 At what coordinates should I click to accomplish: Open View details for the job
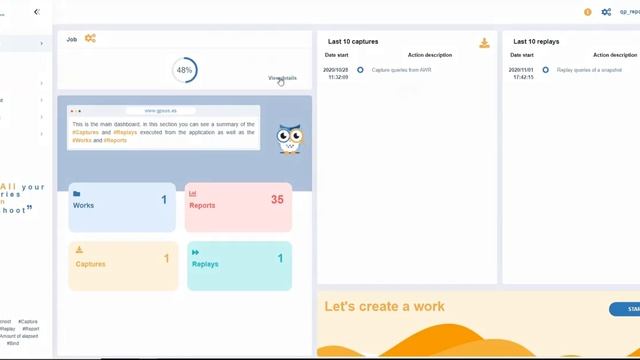[x=282, y=78]
